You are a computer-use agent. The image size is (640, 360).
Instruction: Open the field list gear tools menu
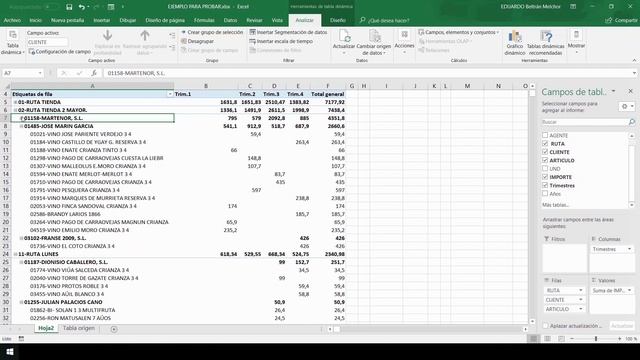(627, 107)
